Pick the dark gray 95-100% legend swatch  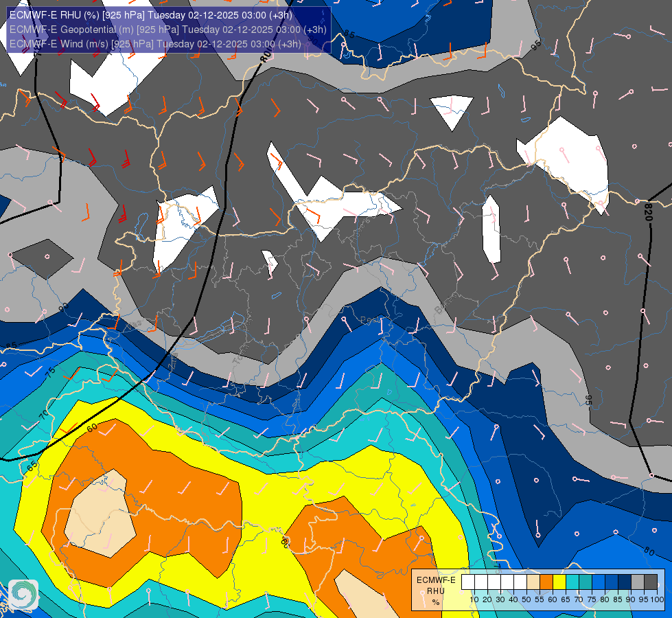tap(651, 582)
